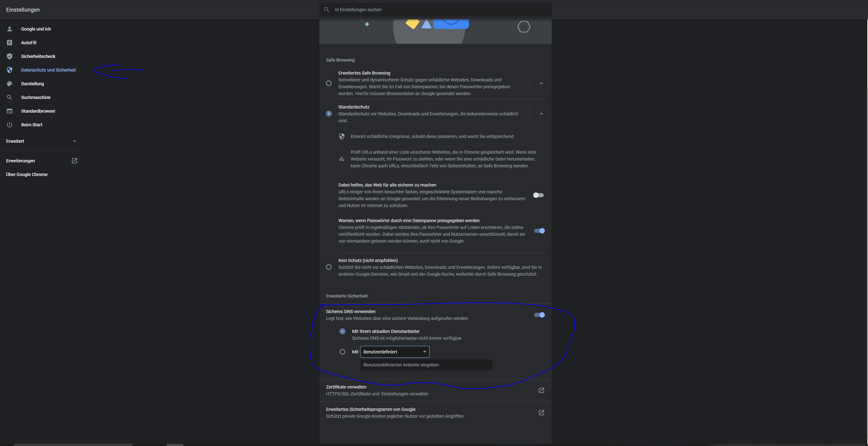868x446 pixels.
Task: Click the Einstellungen page title
Action: (x=23, y=10)
